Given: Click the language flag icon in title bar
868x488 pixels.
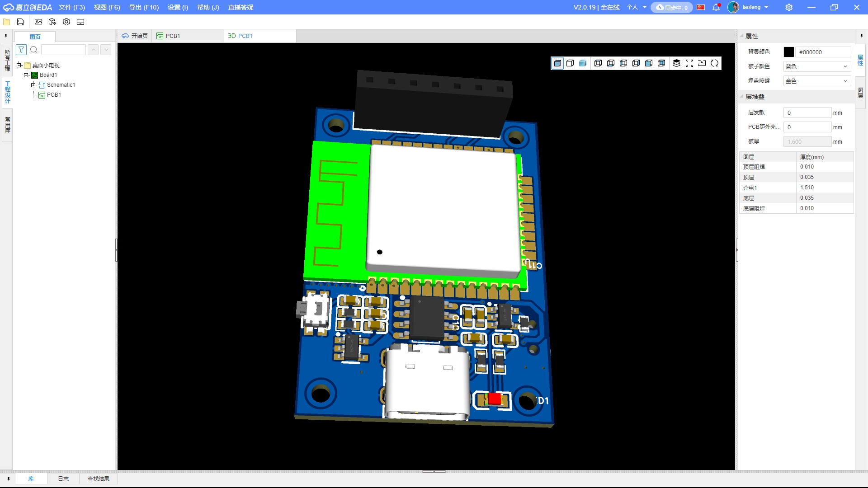Looking at the screenshot, I should (x=701, y=7).
